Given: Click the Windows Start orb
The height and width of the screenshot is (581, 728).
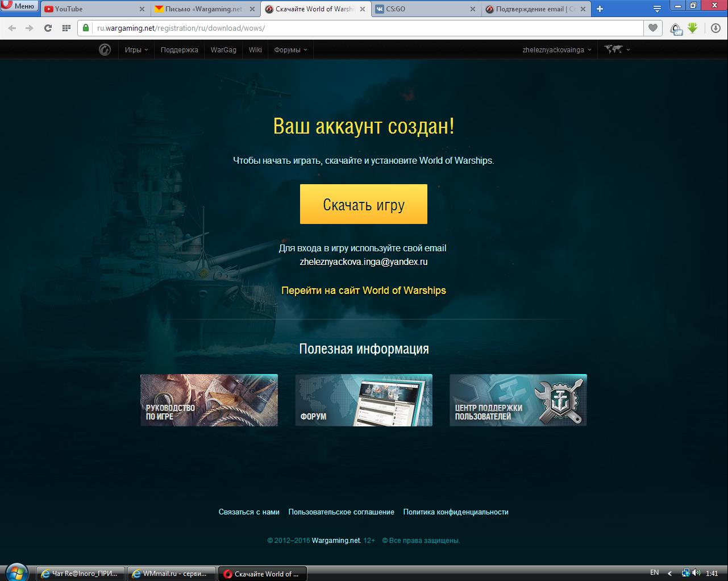Looking at the screenshot, I should point(18,572).
